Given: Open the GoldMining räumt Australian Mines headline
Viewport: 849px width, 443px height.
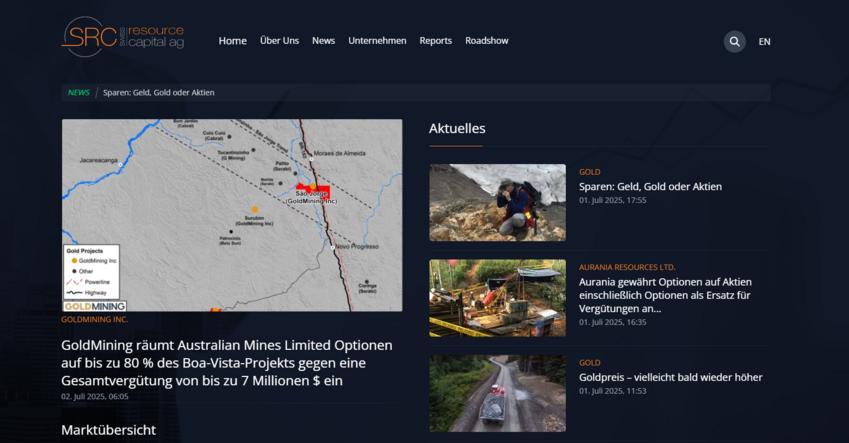Looking at the screenshot, I should [226, 363].
